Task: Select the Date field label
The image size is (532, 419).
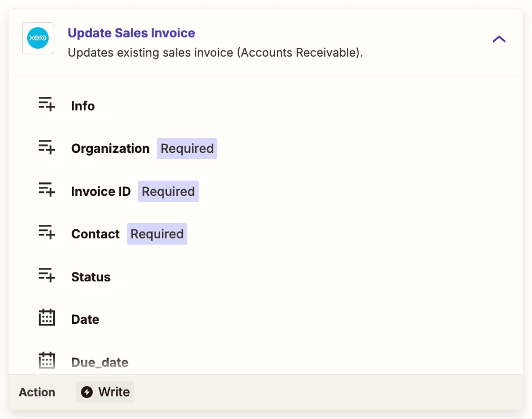Action: [85, 319]
